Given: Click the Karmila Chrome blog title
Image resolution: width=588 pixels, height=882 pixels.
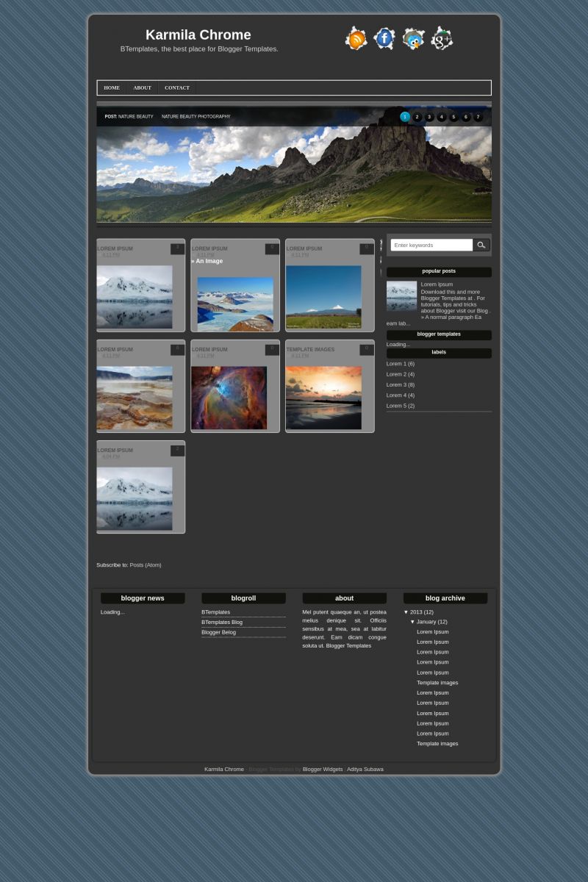Looking at the screenshot, I should (198, 35).
